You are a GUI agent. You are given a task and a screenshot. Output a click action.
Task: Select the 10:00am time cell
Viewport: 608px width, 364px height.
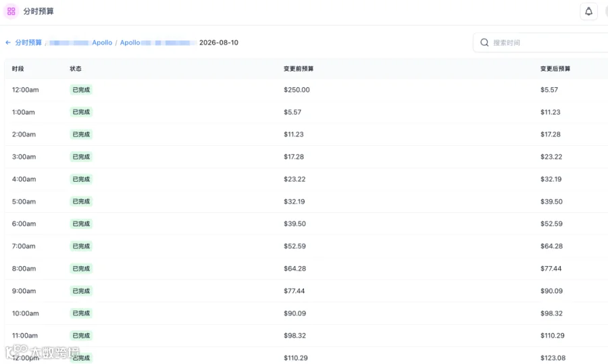coord(25,313)
